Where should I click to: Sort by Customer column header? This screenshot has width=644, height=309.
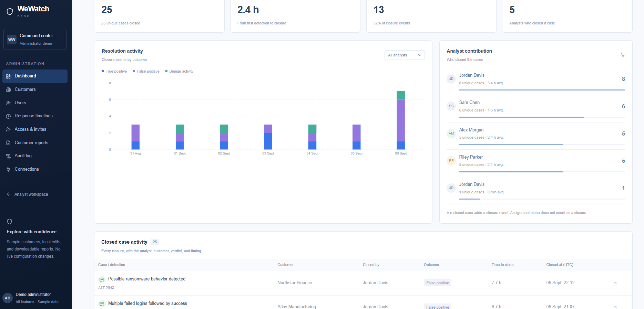point(285,265)
